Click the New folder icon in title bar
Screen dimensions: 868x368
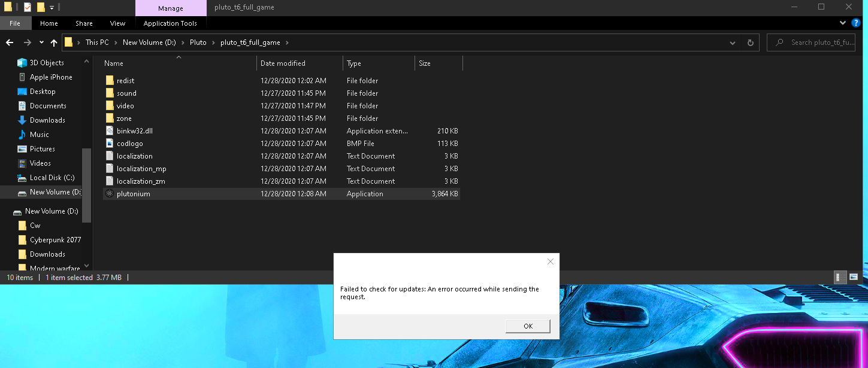point(40,7)
